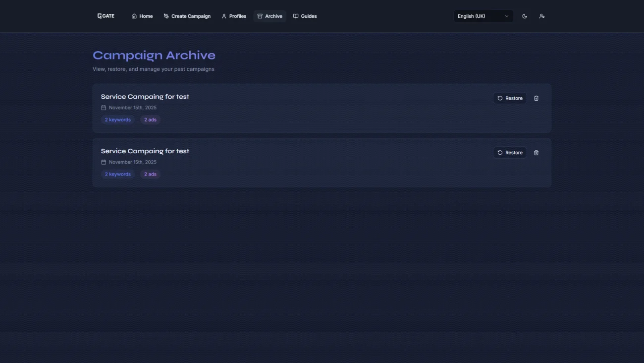
Task: Restore the second archived campaign
Action: 510,152
